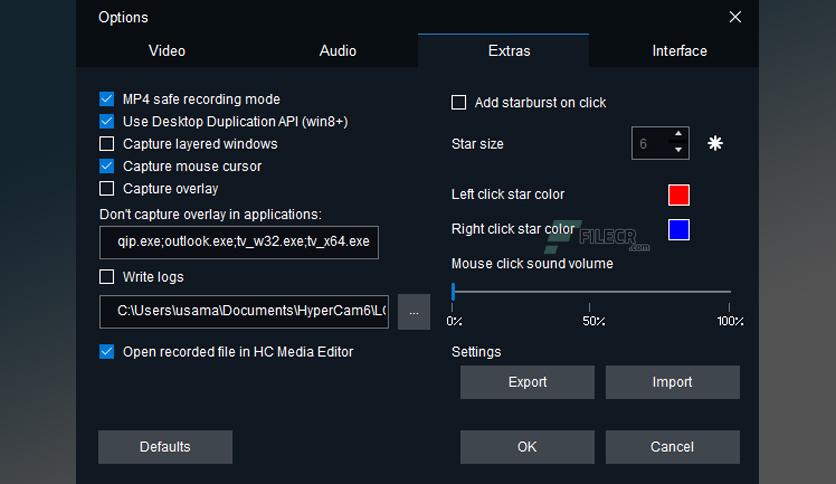Enable Capture overlay checkbox
The height and width of the screenshot is (484, 836).
pyautogui.click(x=107, y=189)
